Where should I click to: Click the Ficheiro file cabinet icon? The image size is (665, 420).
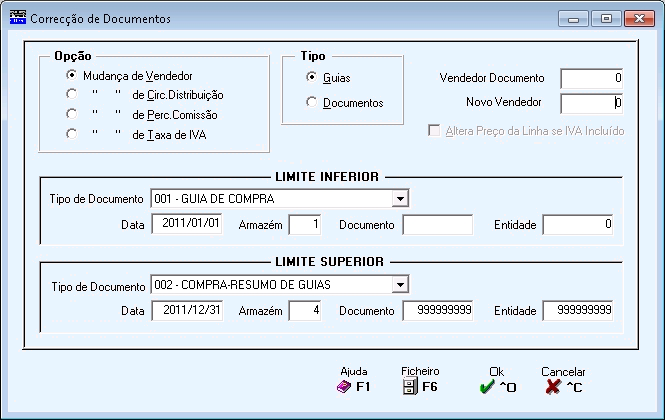point(410,386)
